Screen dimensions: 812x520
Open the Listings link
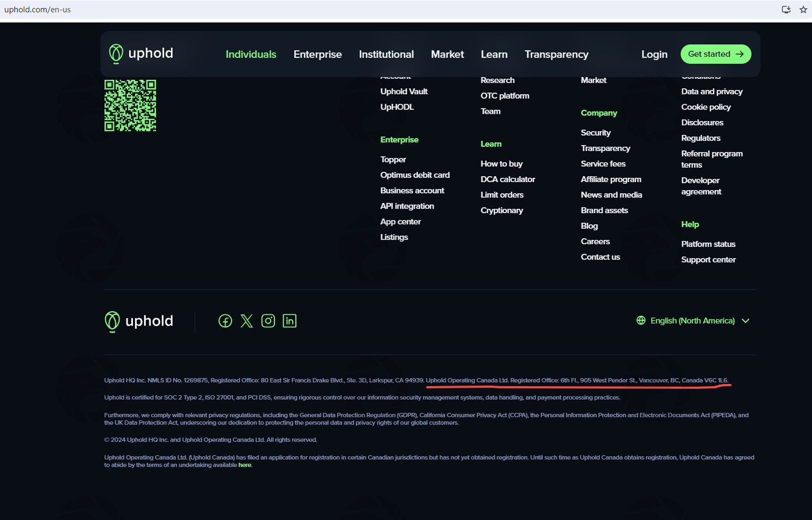coord(394,237)
